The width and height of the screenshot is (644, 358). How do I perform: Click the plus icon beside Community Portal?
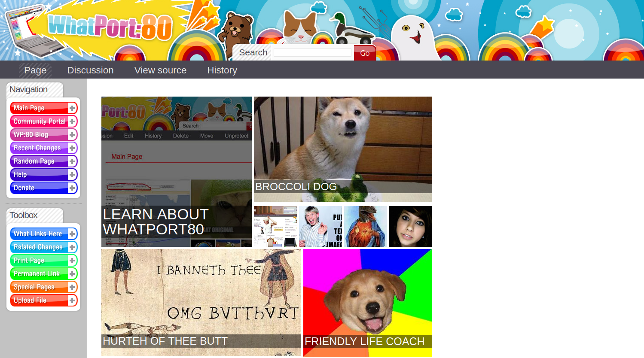tap(72, 121)
